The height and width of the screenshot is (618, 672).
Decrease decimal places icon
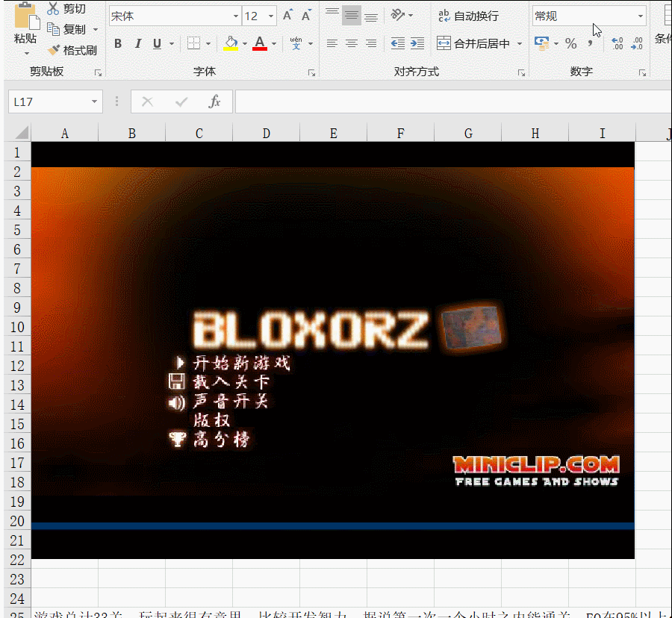click(x=637, y=43)
